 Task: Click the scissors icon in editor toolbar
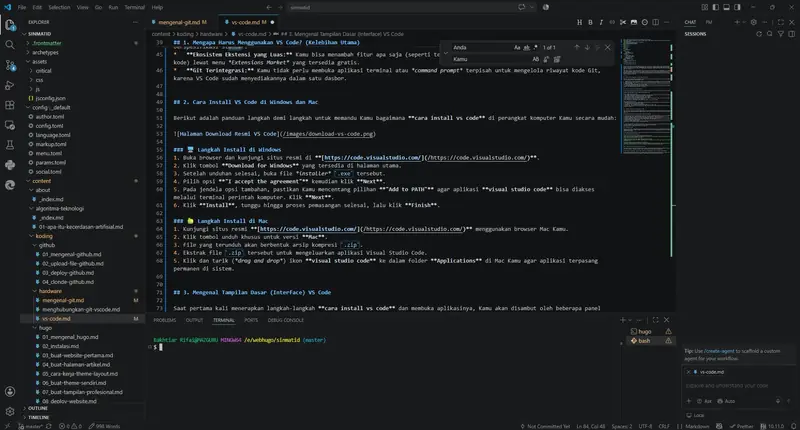[x=623, y=22]
